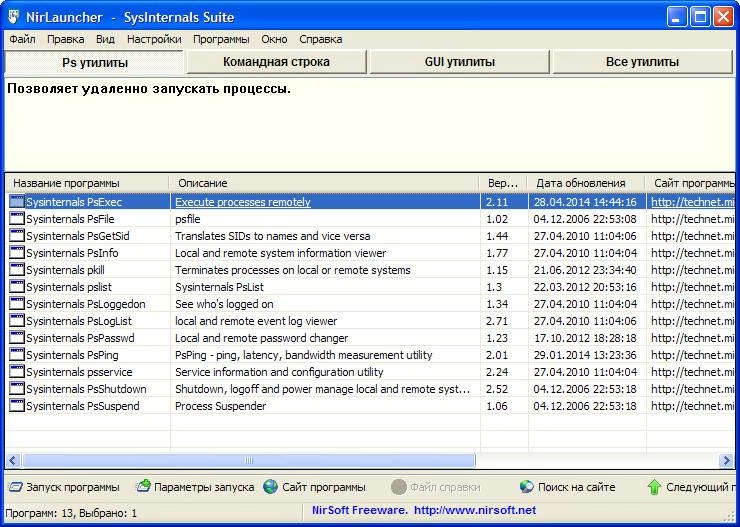Sort by the Вер... version column header
This screenshot has height=527, width=740.
(x=504, y=183)
